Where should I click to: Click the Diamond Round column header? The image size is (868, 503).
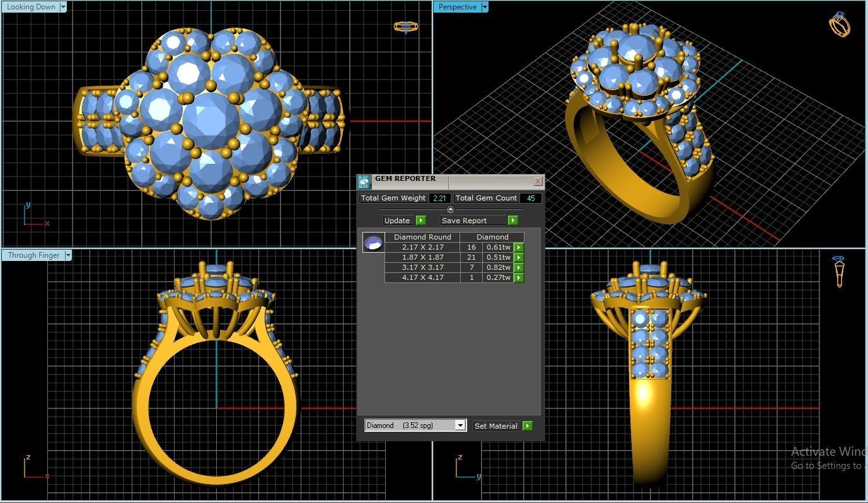tap(422, 237)
